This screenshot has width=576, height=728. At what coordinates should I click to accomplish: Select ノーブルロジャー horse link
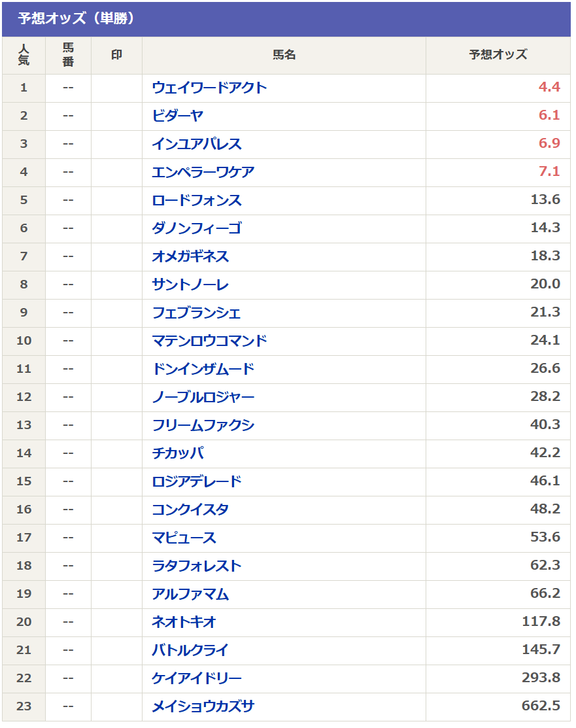click(203, 397)
